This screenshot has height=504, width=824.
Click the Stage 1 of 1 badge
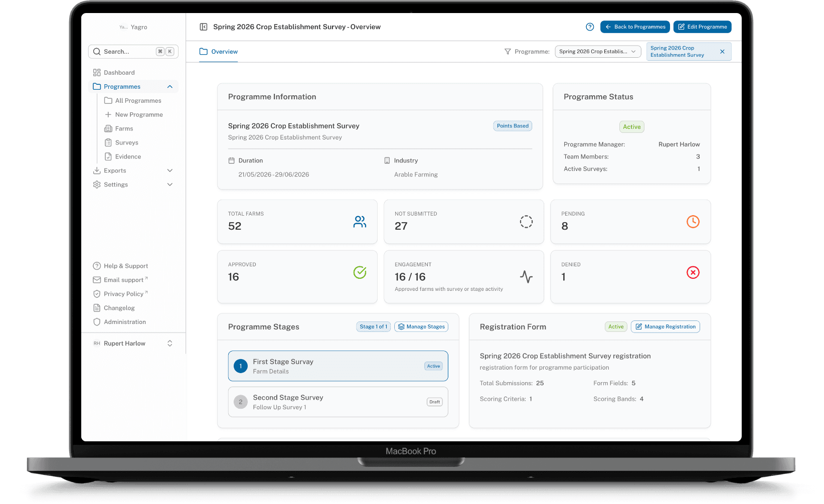373,327
